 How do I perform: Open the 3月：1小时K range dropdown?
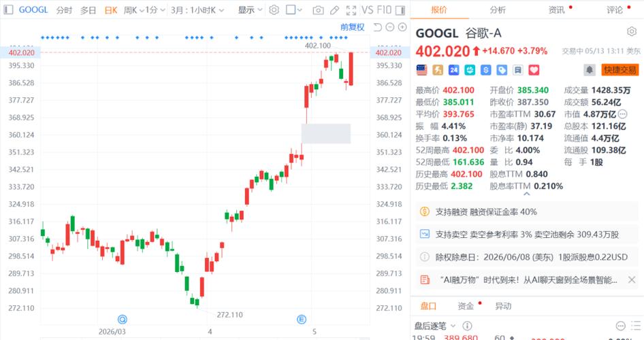point(197,10)
